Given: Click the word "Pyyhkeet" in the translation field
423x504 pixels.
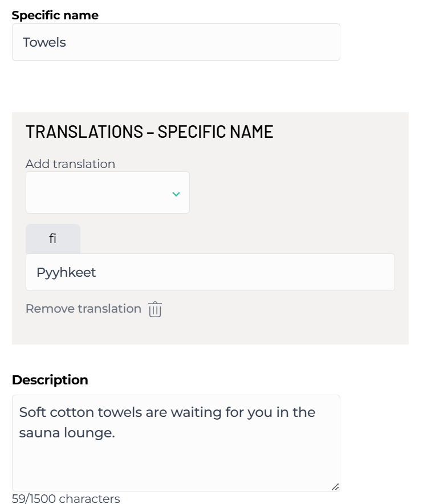Looking at the screenshot, I should click(66, 272).
